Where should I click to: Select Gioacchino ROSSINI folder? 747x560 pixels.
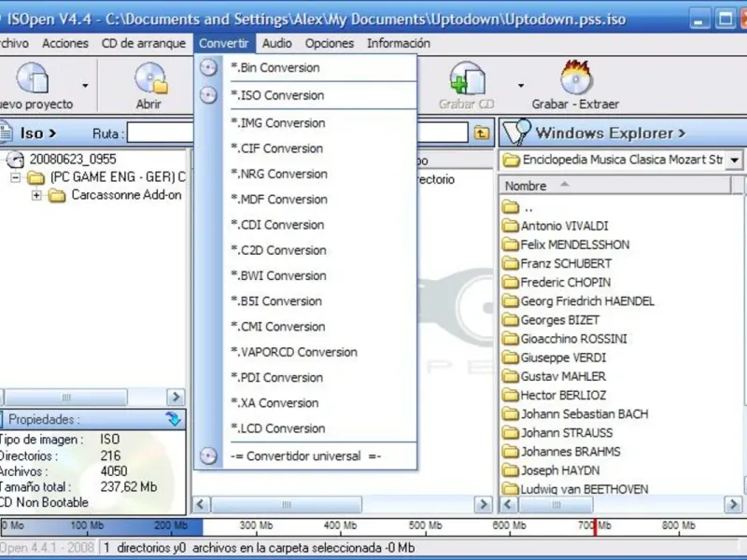coord(573,339)
